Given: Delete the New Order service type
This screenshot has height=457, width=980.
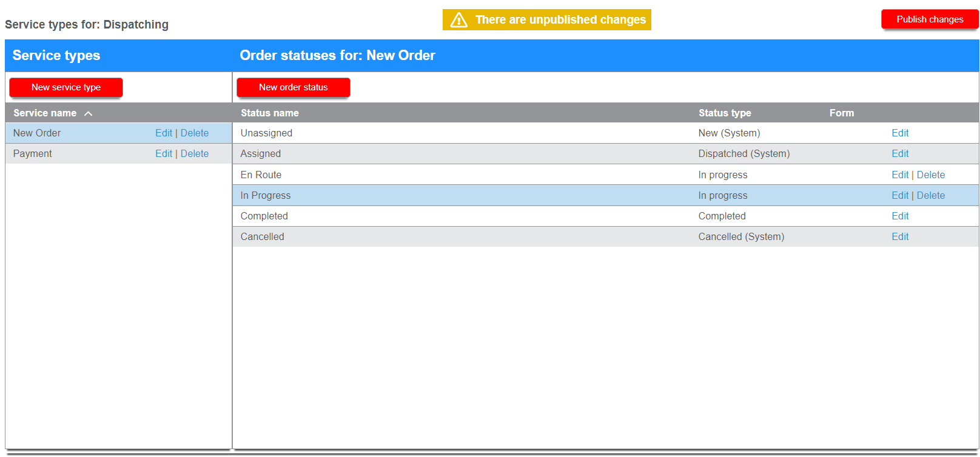Looking at the screenshot, I should (194, 133).
